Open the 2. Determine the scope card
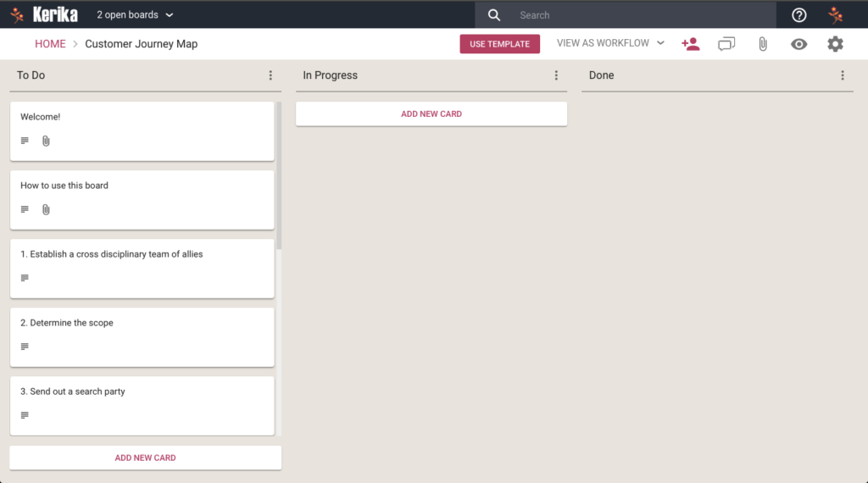The image size is (868, 483). click(x=142, y=337)
